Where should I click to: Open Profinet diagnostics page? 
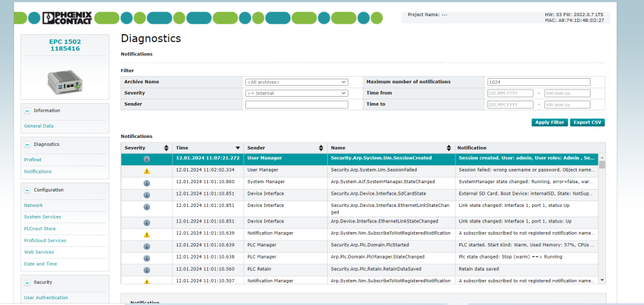tap(33, 159)
